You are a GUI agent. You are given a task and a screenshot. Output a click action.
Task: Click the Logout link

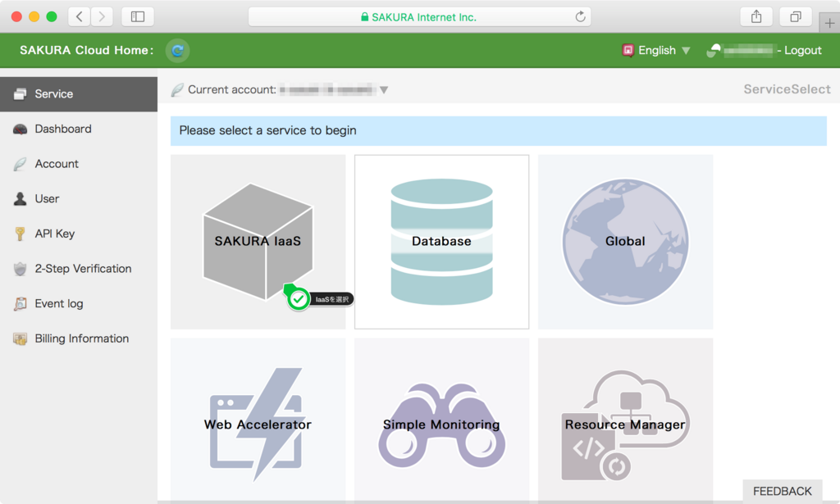[x=802, y=50]
